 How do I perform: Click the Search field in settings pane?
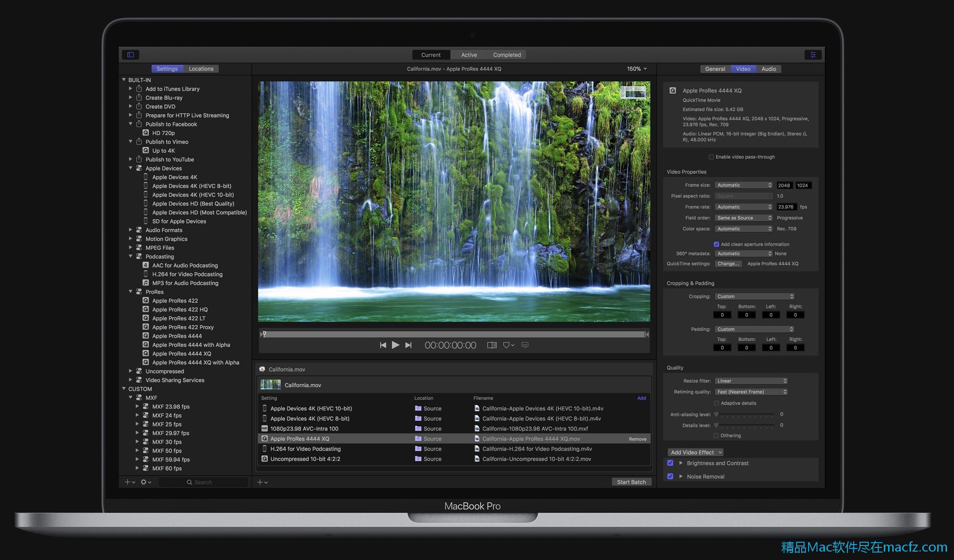pyautogui.click(x=203, y=482)
